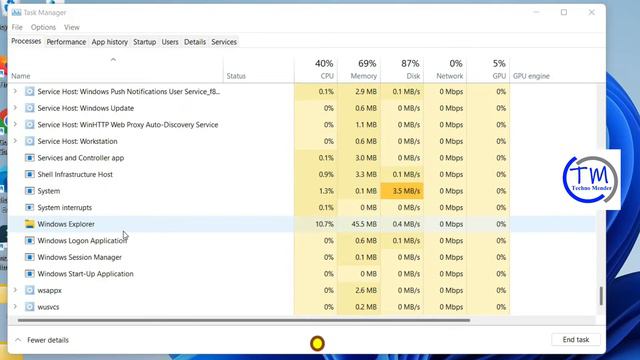The height and width of the screenshot is (360, 640).
Task: Select the Processes tab
Action: (x=26, y=41)
